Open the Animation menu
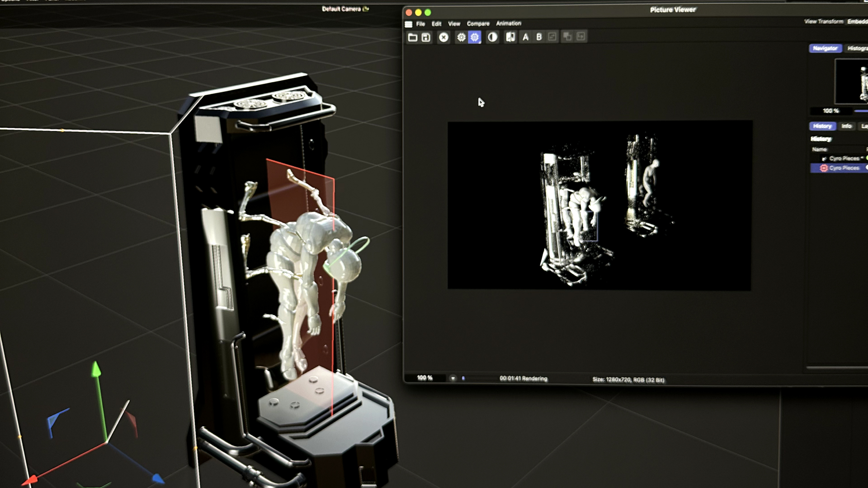 click(509, 23)
